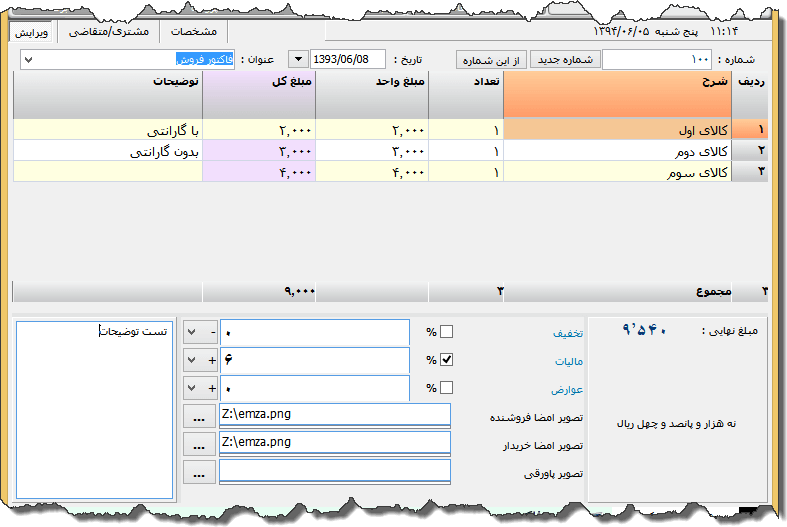Click browse button for seller signature image

click(198, 415)
